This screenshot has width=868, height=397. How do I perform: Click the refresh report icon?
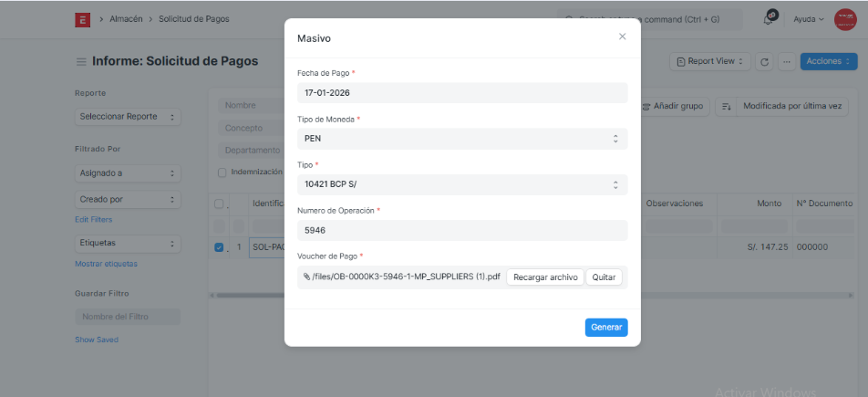765,61
